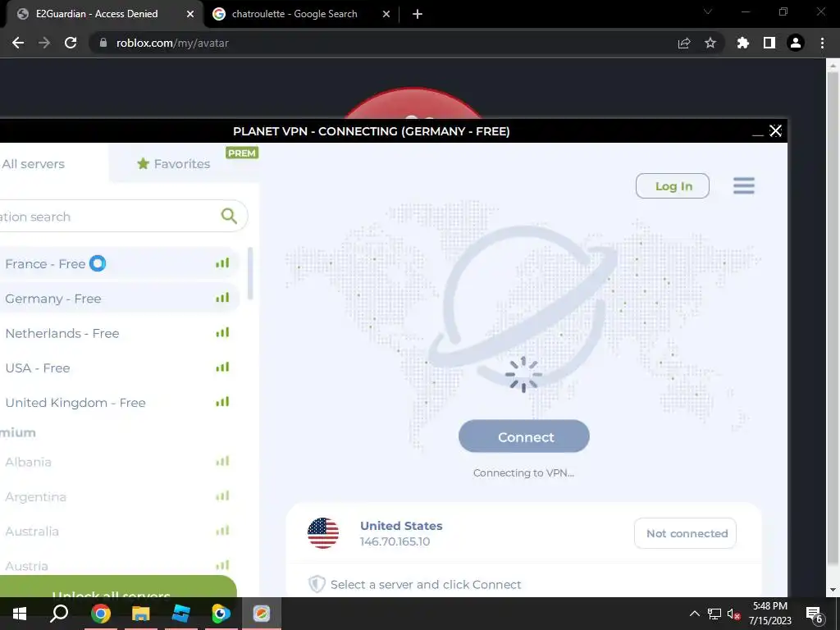Open the Planet VPN taskbar icon
Image resolution: width=840 pixels, height=630 pixels.
[x=262, y=614]
